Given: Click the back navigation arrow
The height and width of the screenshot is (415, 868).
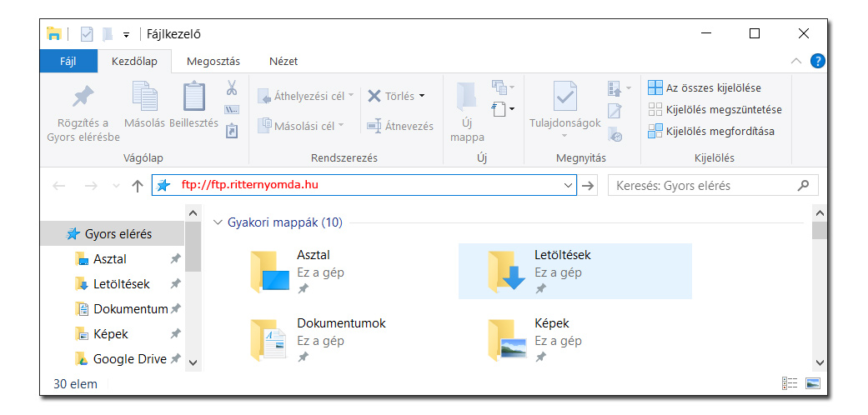Looking at the screenshot, I should (58, 187).
